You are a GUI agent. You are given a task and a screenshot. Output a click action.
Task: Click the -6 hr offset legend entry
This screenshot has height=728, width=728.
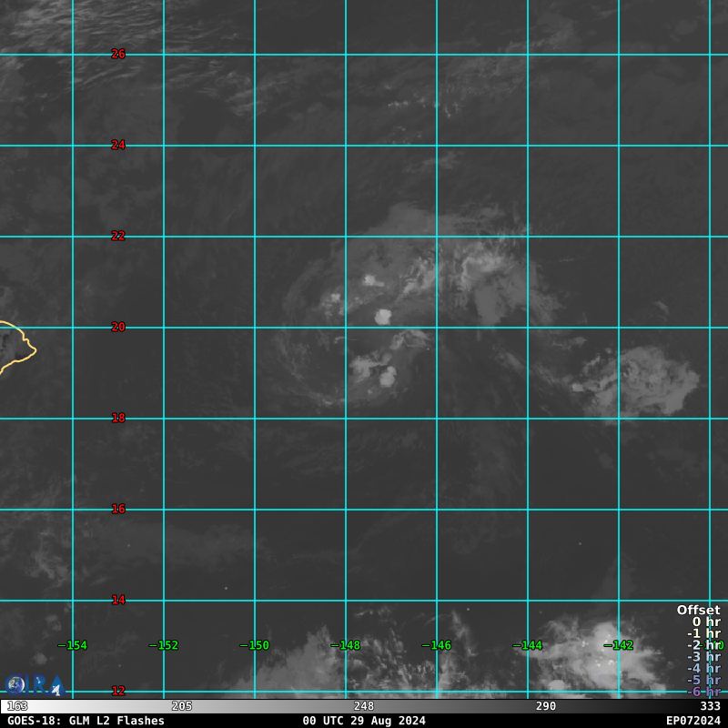(x=703, y=692)
